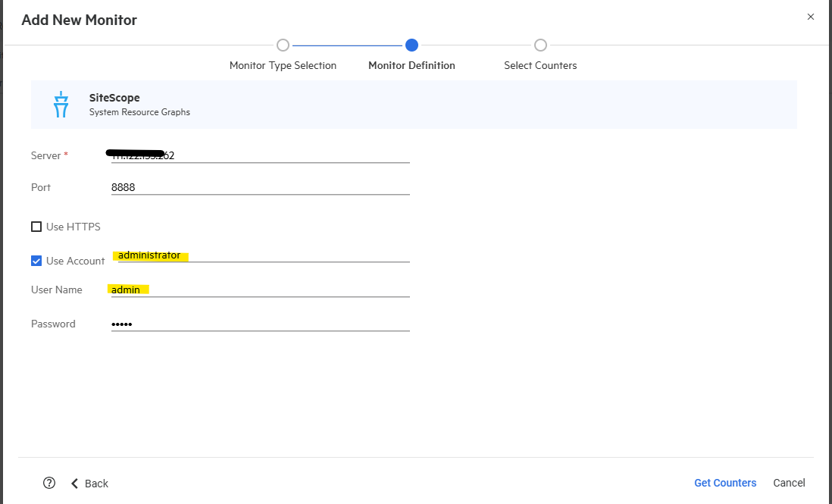Click the Use Account field with administrator

point(264,255)
